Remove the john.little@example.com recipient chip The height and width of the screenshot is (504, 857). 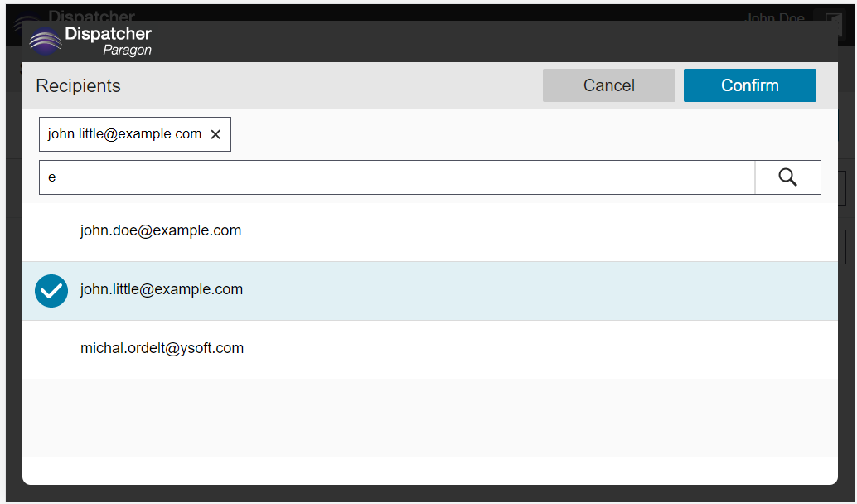[x=215, y=134]
